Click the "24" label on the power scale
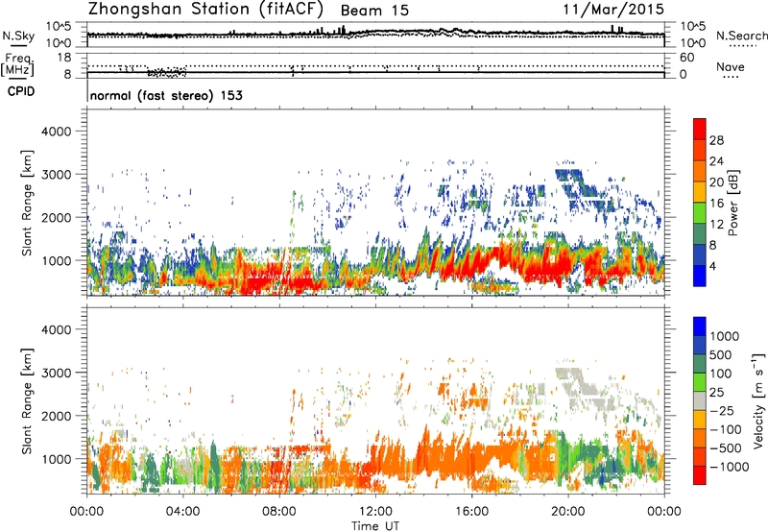 pyautogui.click(x=716, y=161)
